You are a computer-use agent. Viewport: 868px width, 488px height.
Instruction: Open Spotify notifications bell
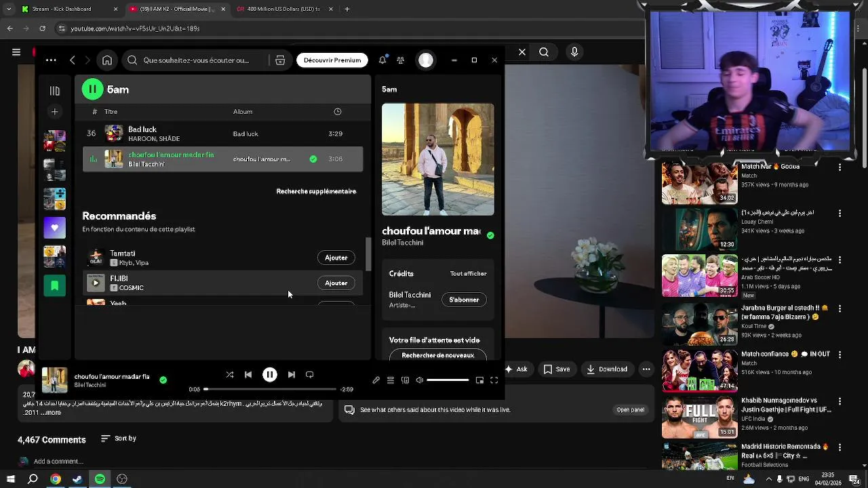[x=382, y=60]
